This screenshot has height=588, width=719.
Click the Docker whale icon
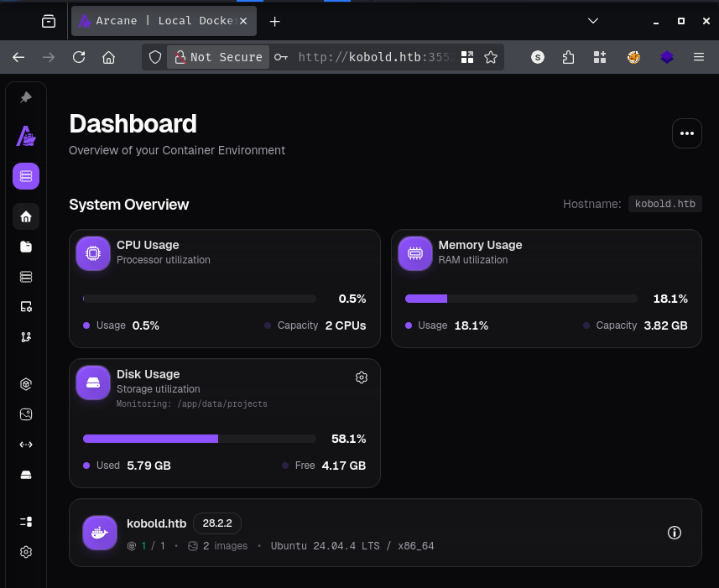(x=100, y=533)
